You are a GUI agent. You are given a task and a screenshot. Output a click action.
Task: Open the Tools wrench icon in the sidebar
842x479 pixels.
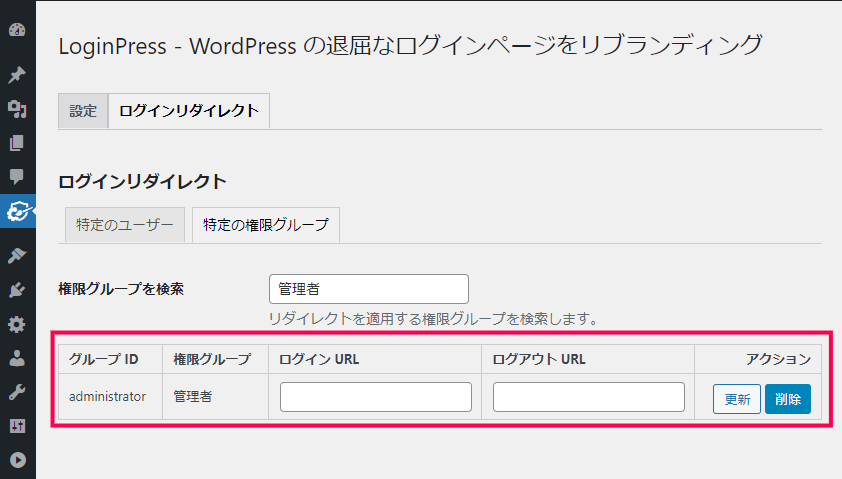click(x=17, y=392)
